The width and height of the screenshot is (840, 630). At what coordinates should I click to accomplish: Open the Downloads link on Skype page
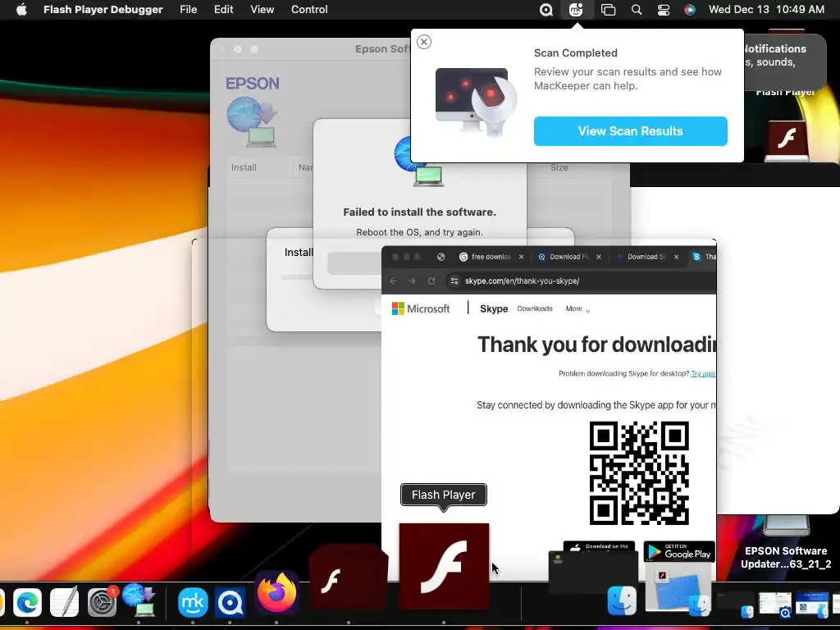click(x=535, y=308)
